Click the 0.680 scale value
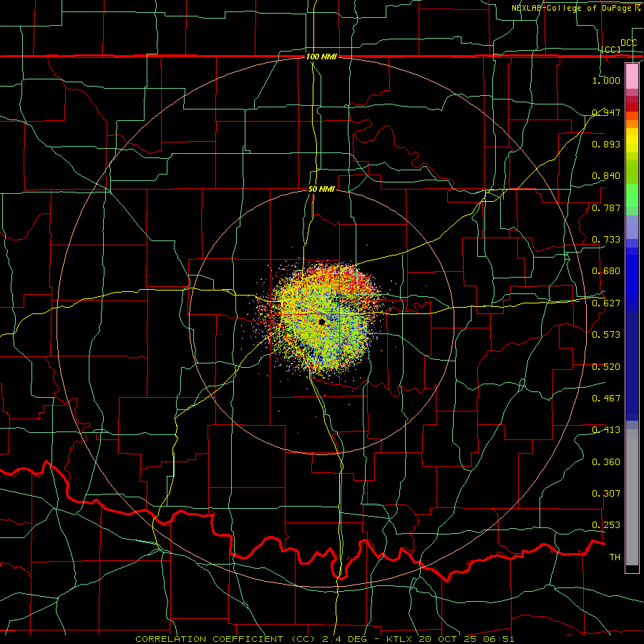644x644 pixels. tap(606, 271)
